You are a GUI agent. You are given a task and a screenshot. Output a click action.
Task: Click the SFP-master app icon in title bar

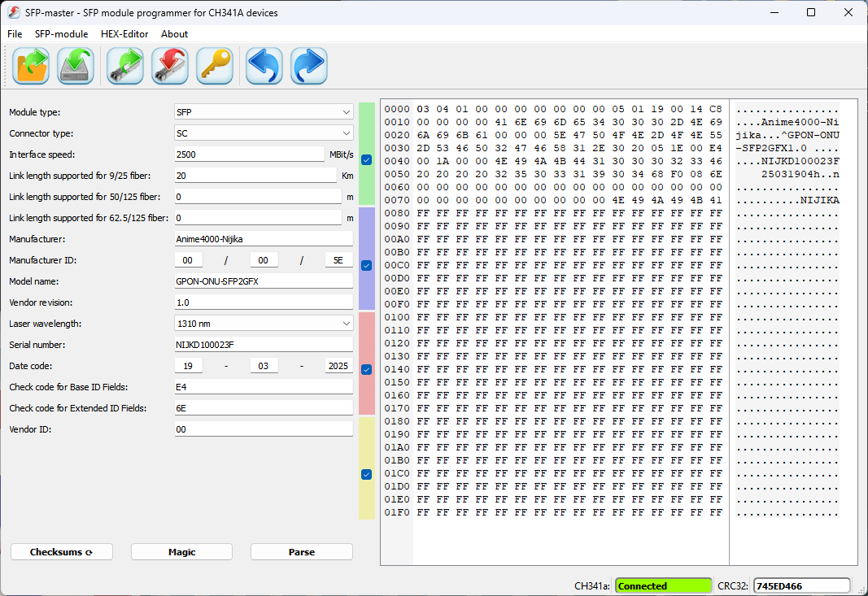14,12
